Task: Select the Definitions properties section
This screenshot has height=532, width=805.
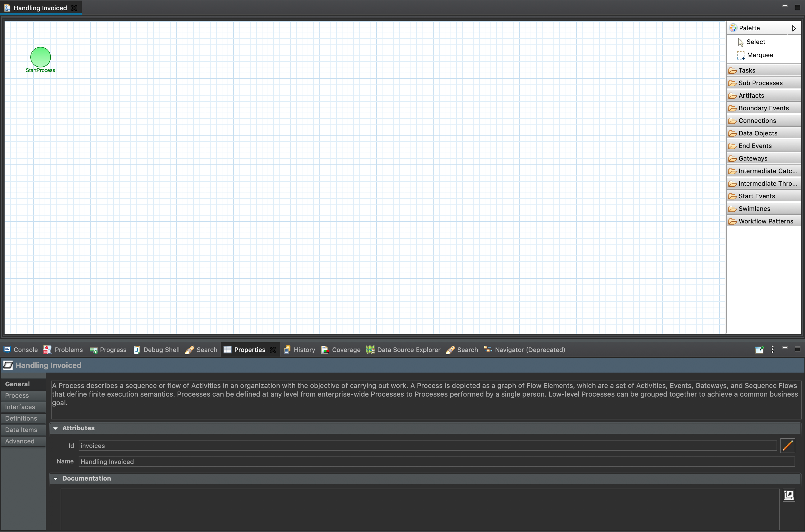Action: click(23, 418)
